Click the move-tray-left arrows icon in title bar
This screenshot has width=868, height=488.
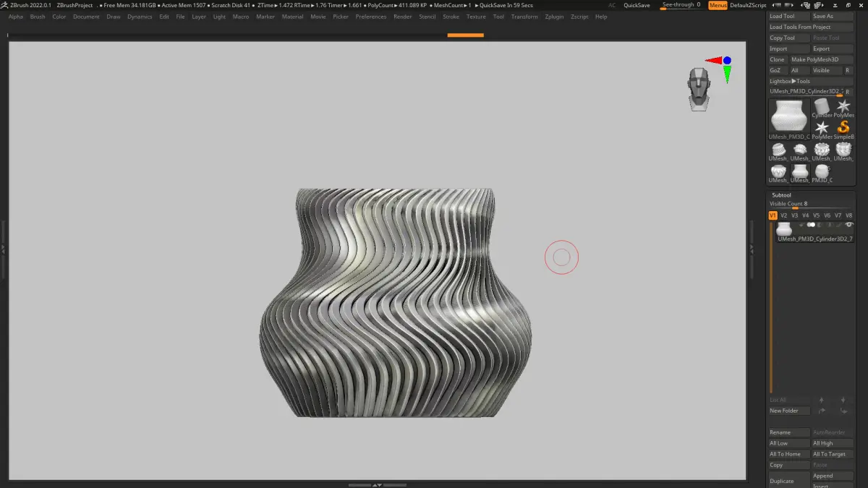pyautogui.click(x=776, y=5)
